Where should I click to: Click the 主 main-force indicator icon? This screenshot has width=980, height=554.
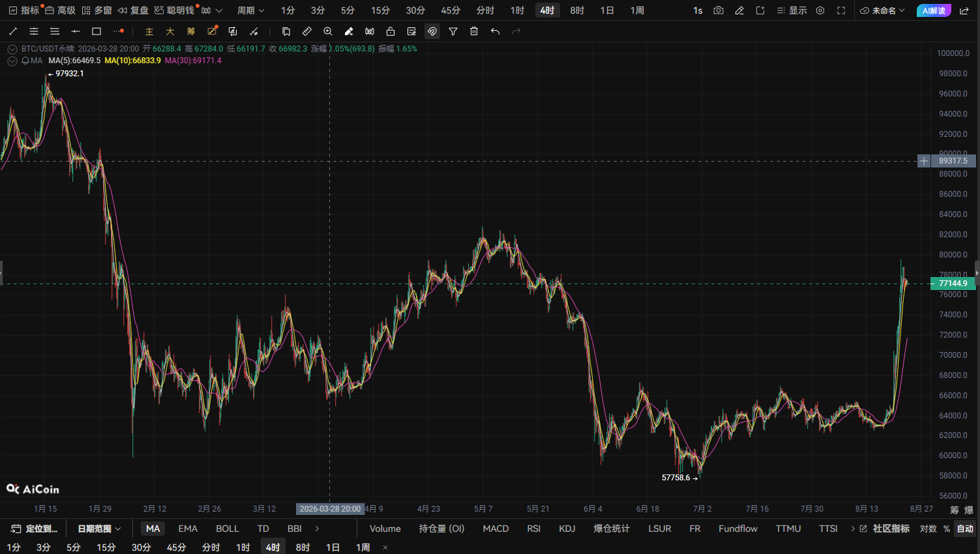tap(149, 31)
